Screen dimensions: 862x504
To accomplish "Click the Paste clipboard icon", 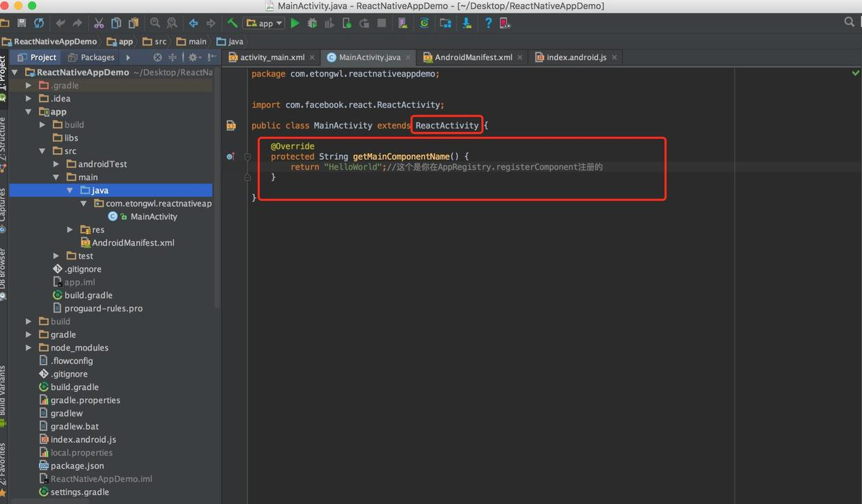I will tap(133, 23).
